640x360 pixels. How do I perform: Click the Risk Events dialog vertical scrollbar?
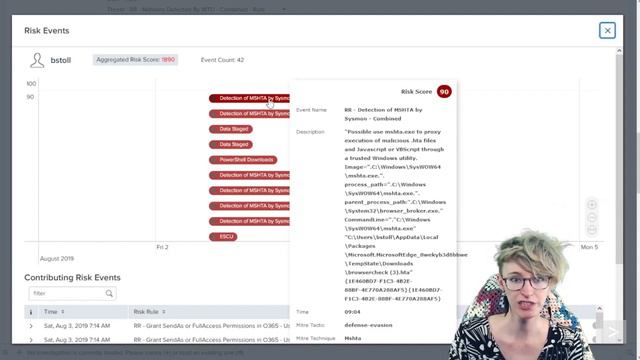(619, 159)
